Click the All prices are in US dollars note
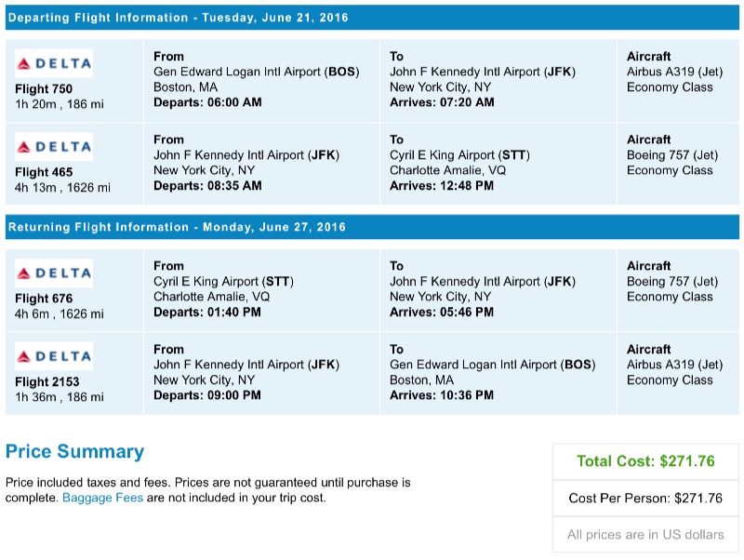This screenshot has width=744, height=560. click(x=644, y=535)
